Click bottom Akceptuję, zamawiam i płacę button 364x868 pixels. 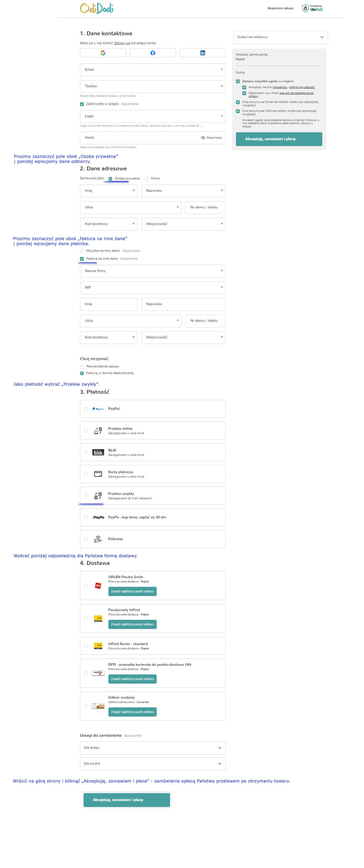[127, 800]
